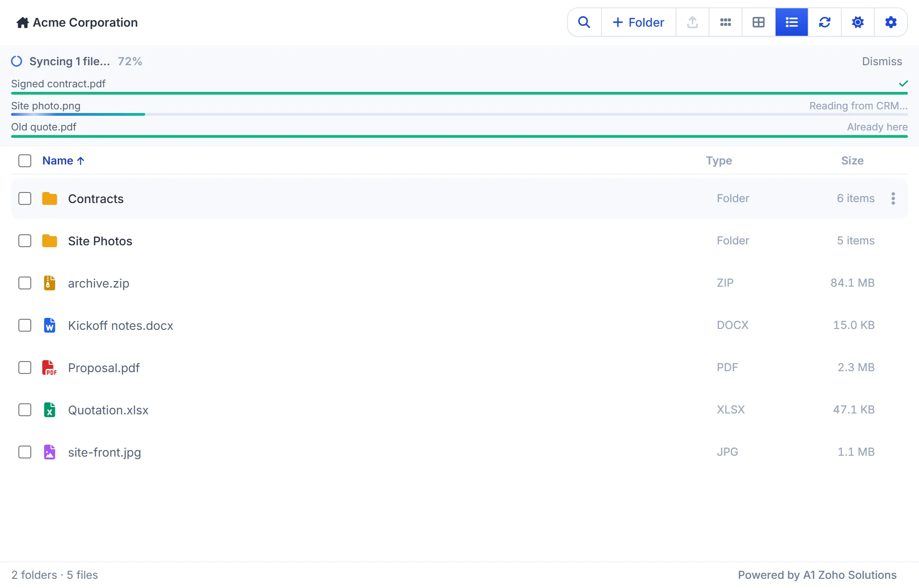Click the image icon for site-front.jpg
This screenshot has height=588, width=919.
(50, 452)
